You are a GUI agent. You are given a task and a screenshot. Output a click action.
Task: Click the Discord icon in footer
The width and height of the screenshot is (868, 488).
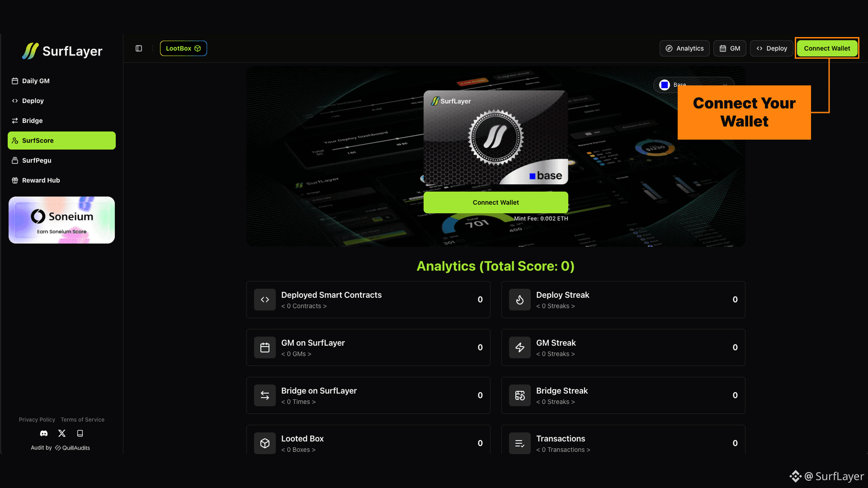44,433
